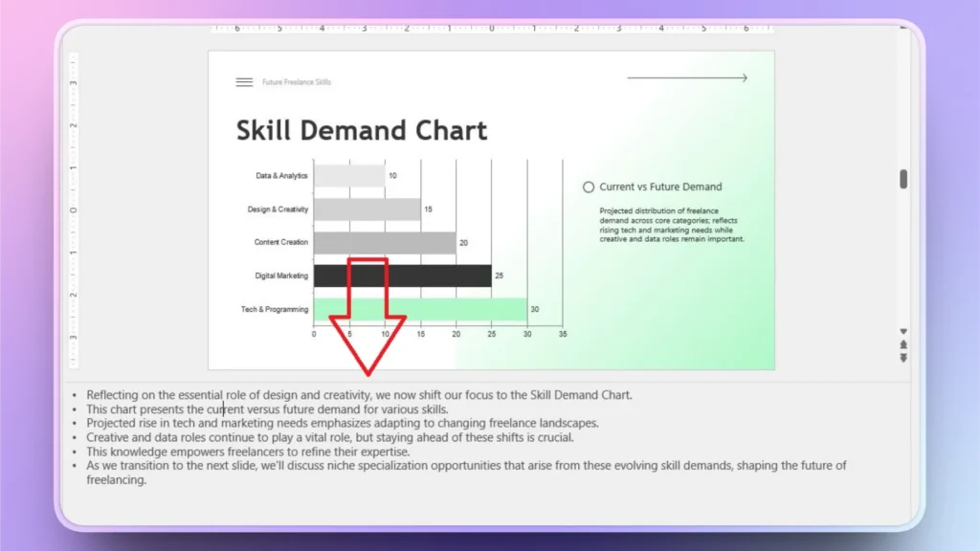Click the bullet about design and creativity
980x551 pixels.
359,394
